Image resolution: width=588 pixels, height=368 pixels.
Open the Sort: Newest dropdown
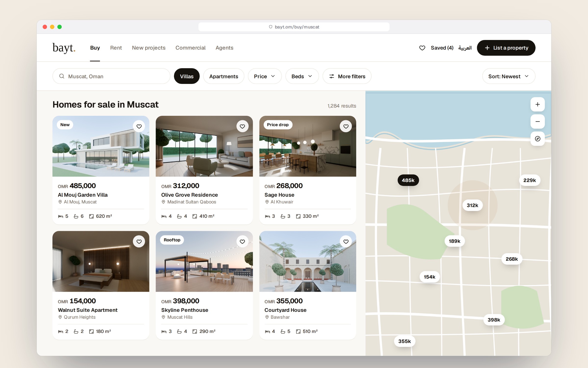tap(509, 76)
